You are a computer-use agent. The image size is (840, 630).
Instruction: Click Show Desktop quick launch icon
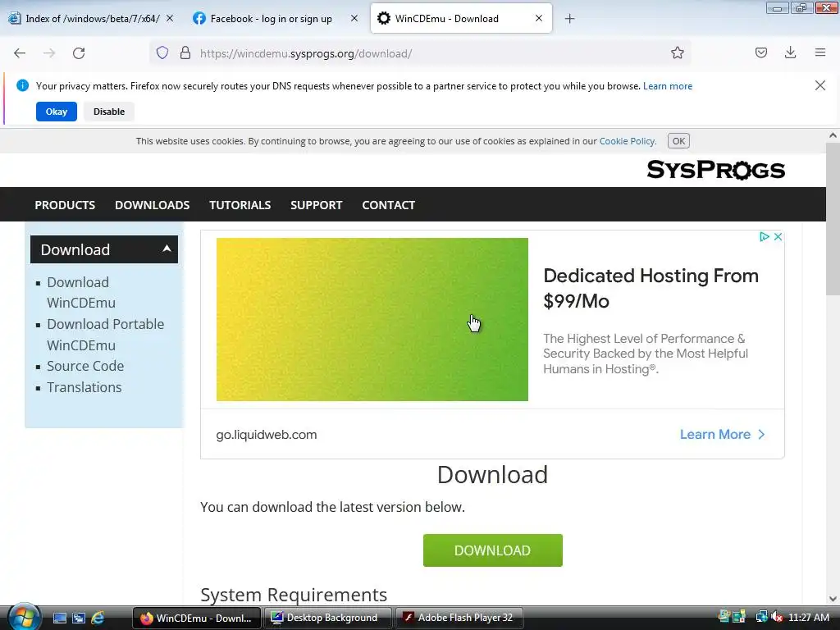[x=59, y=618]
